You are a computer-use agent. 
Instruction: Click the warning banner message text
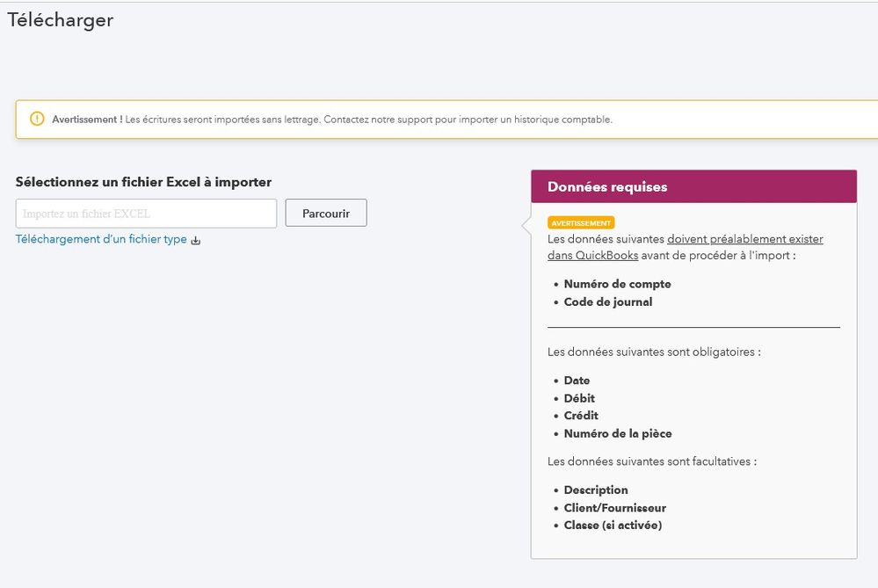[332, 120]
